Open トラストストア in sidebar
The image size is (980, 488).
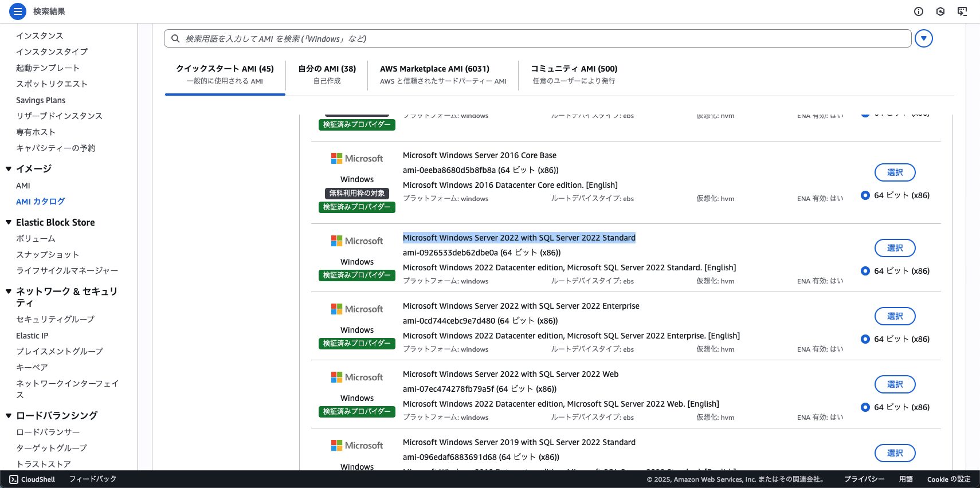(44, 464)
